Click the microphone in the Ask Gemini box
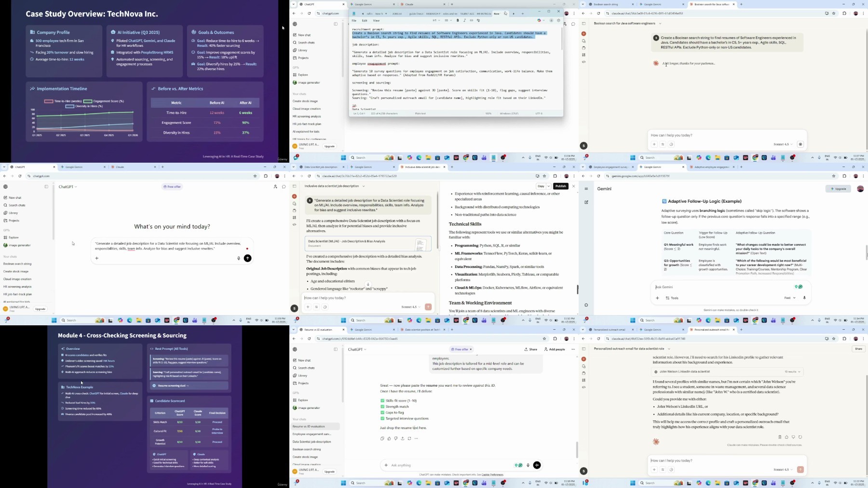Viewport: 868px width, 488px height. (804, 298)
